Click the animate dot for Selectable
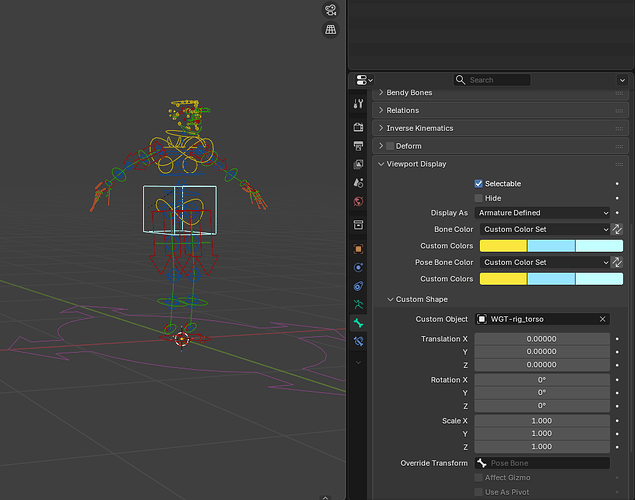The width and height of the screenshot is (635, 500). (617, 184)
